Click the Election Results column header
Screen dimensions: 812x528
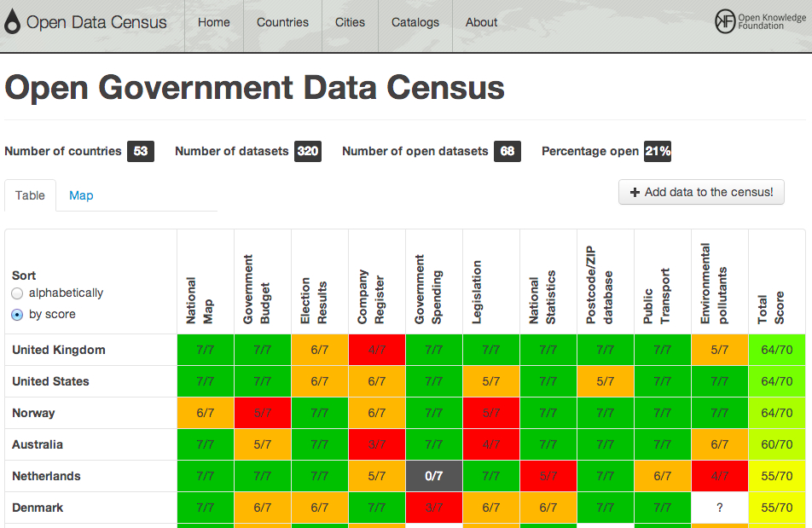coord(320,281)
